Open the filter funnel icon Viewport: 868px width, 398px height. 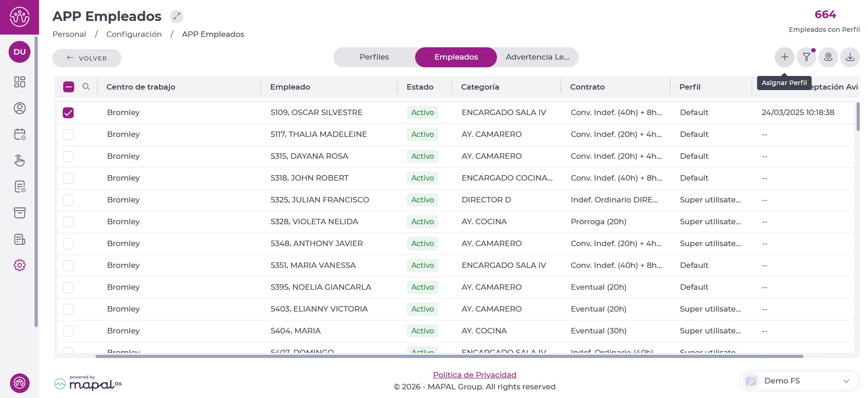tap(806, 57)
